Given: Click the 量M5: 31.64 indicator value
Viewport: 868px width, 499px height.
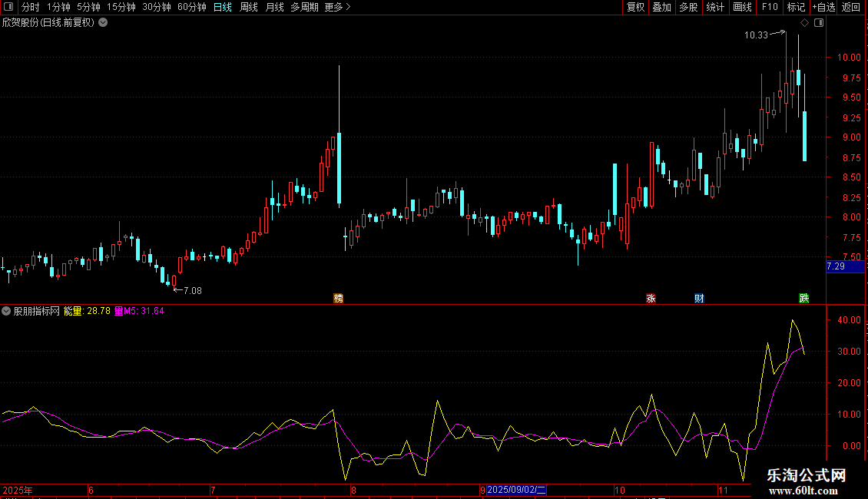Looking at the screenshot, I should point(139,311).
